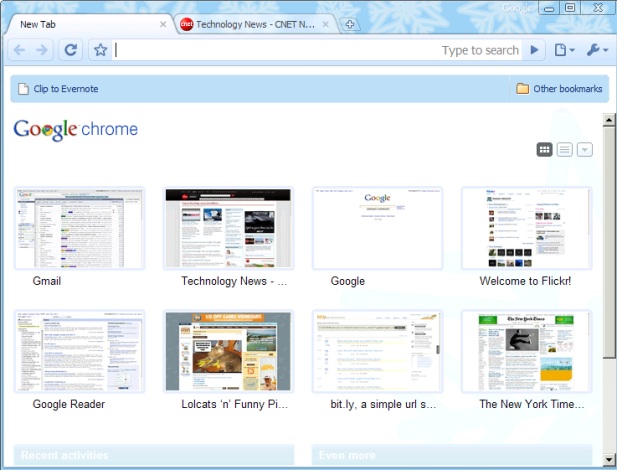Screen dimensions: 617x470
Task: Click the Google Reader title link
Action: click(69, 404)
